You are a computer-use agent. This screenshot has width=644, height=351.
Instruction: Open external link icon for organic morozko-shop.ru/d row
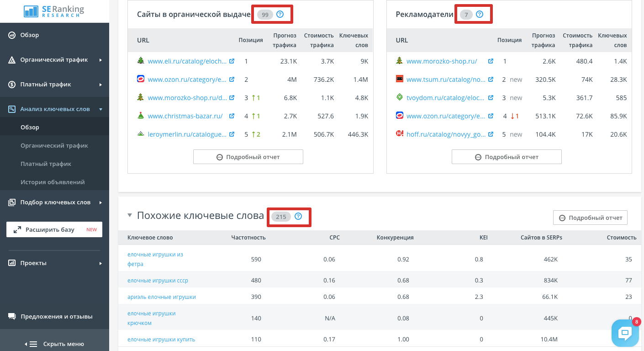pos(232,98)
